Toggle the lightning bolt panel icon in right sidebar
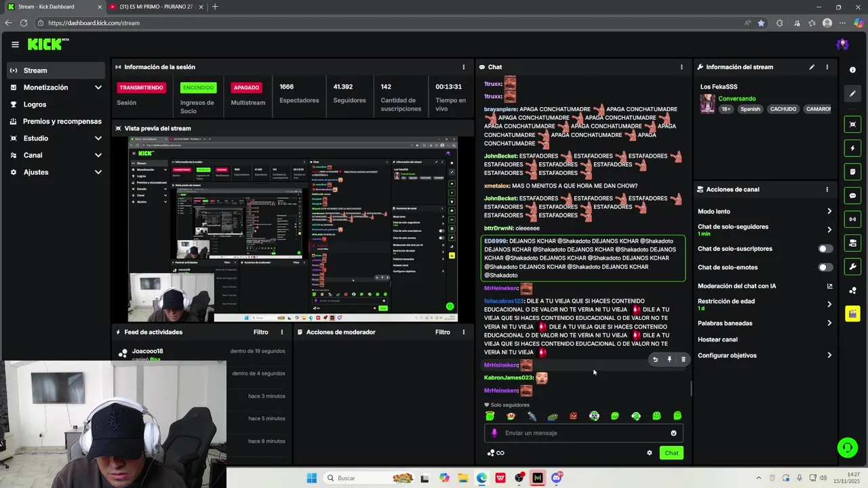868x488 pixels. [x=852, y=148]
